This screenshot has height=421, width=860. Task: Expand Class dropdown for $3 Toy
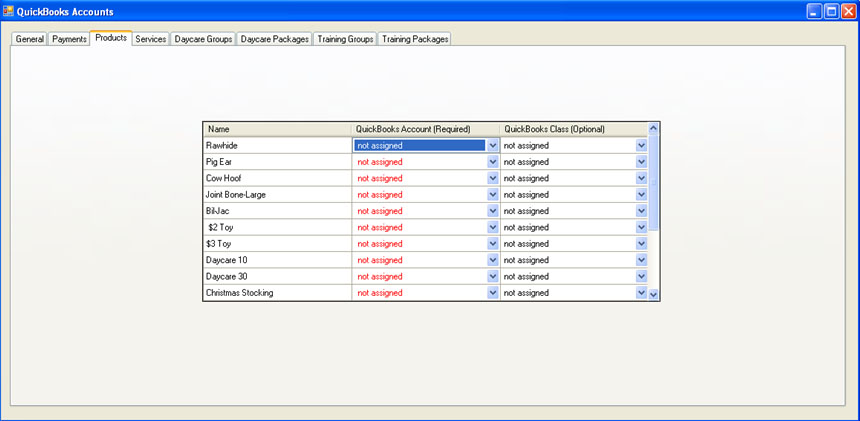pos(642,243)
